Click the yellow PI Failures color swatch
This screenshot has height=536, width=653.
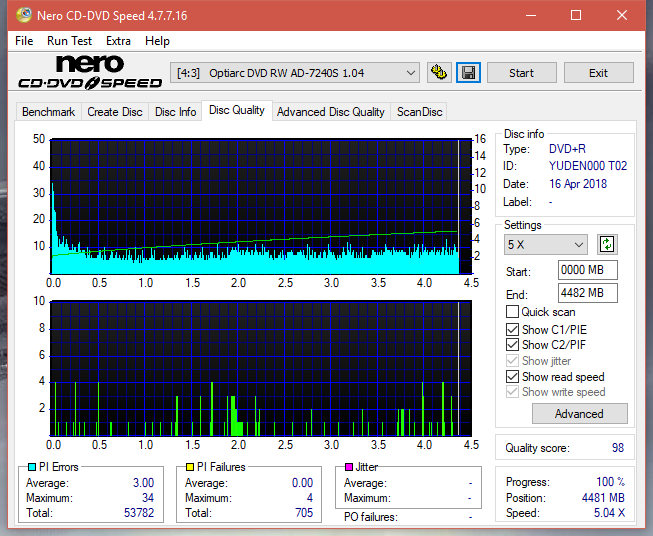pyautogui.click(x=190, y=467)
